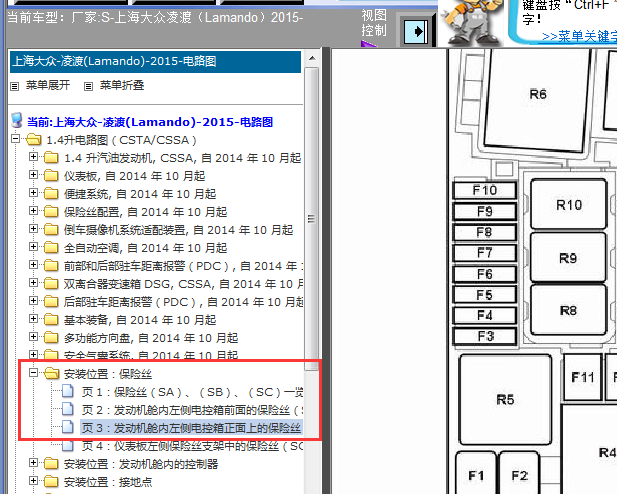Select 便捷系统 tree entry

(140, 194)
